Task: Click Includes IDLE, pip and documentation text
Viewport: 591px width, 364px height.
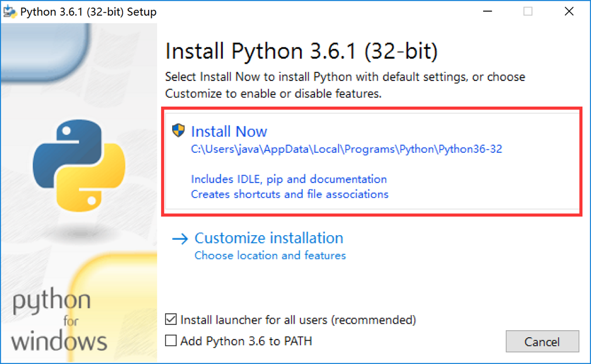Action: click(x=289, y=179)
